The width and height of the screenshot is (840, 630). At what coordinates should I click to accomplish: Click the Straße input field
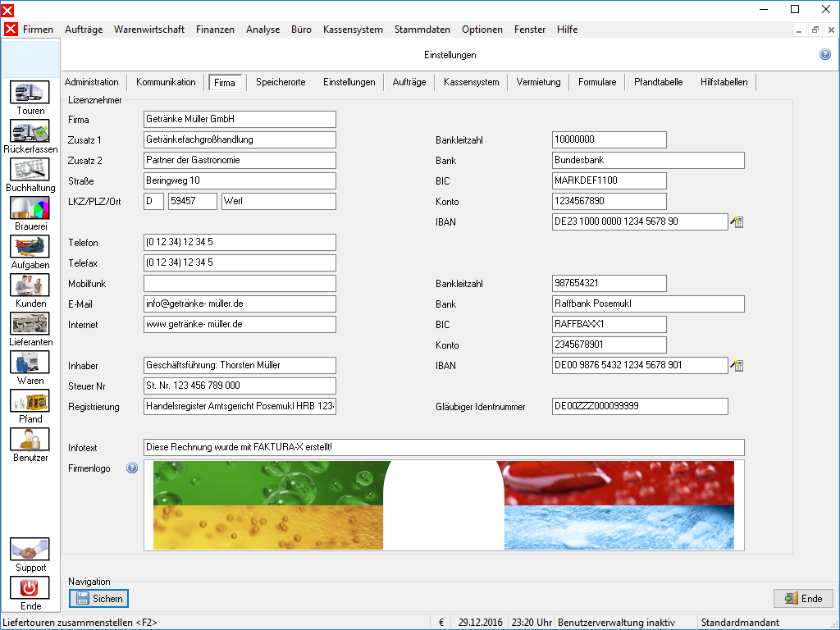(240, 181)
